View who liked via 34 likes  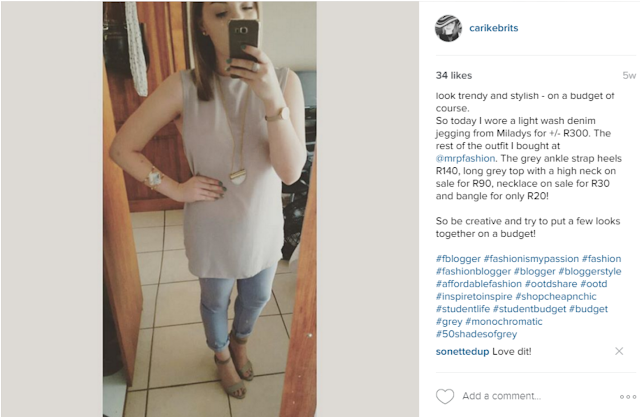[x=454, y=75]
